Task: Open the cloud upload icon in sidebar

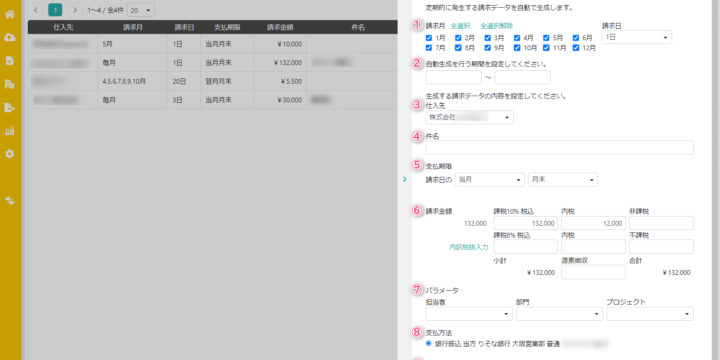Action: pos(10,37)
